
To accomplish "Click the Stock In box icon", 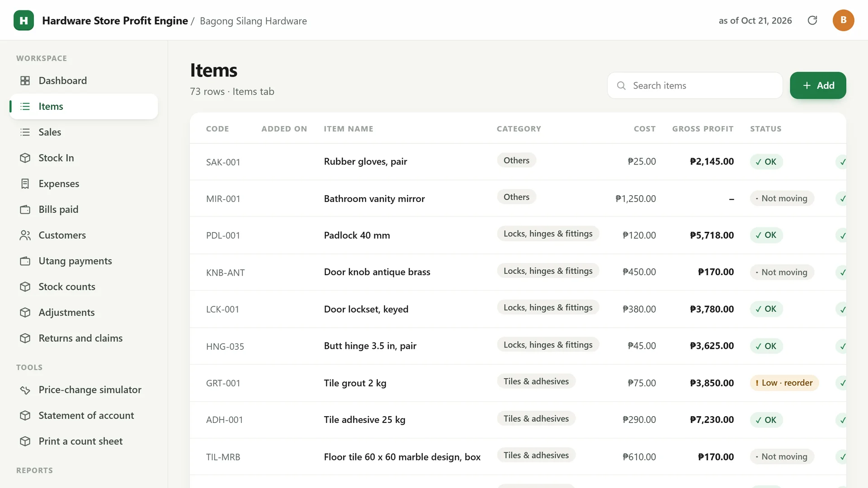I will pyautogui.click(x=25, y=158).
